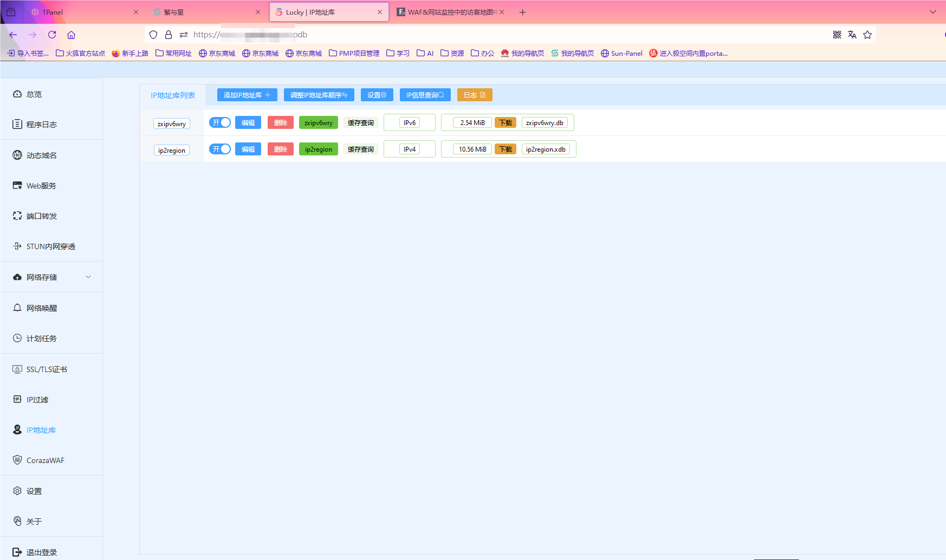Click 删除 for ip2region row

click(x=281, y=149)
